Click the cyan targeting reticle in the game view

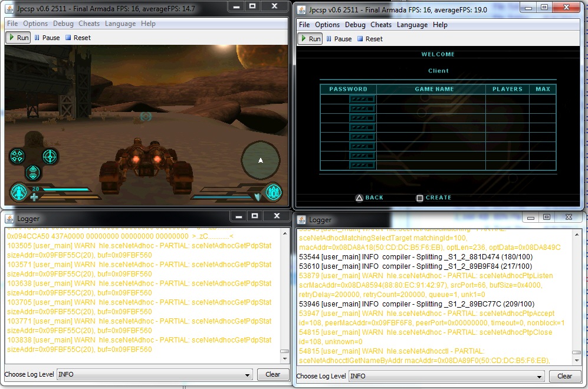[146, 117]
